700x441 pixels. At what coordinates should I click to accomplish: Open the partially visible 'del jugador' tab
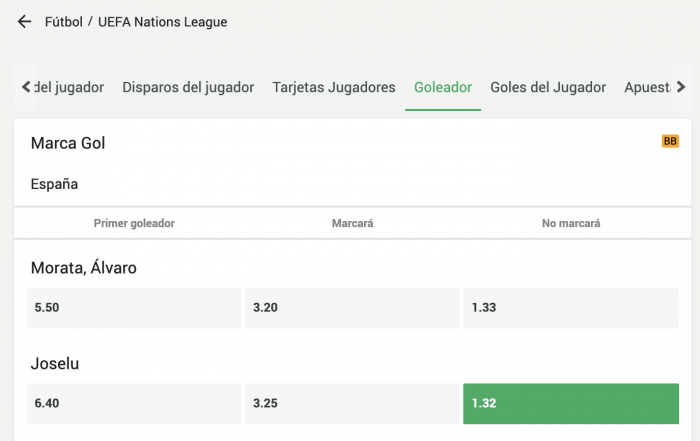tap(70, 87)
